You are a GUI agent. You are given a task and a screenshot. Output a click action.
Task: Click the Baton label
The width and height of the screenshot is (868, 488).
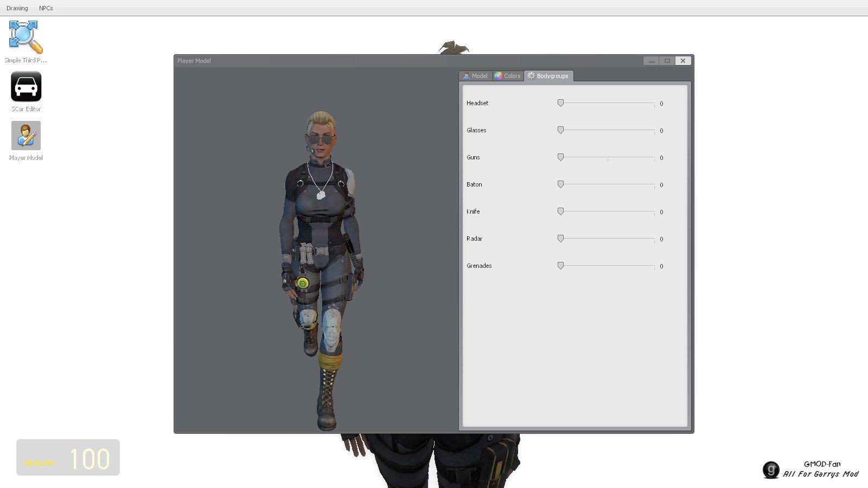coord(474,184)
